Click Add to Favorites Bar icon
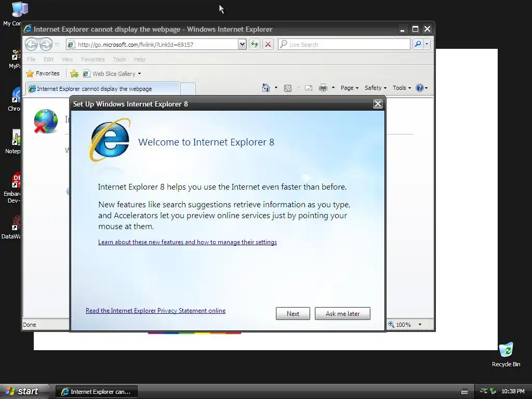 point(74,73)
